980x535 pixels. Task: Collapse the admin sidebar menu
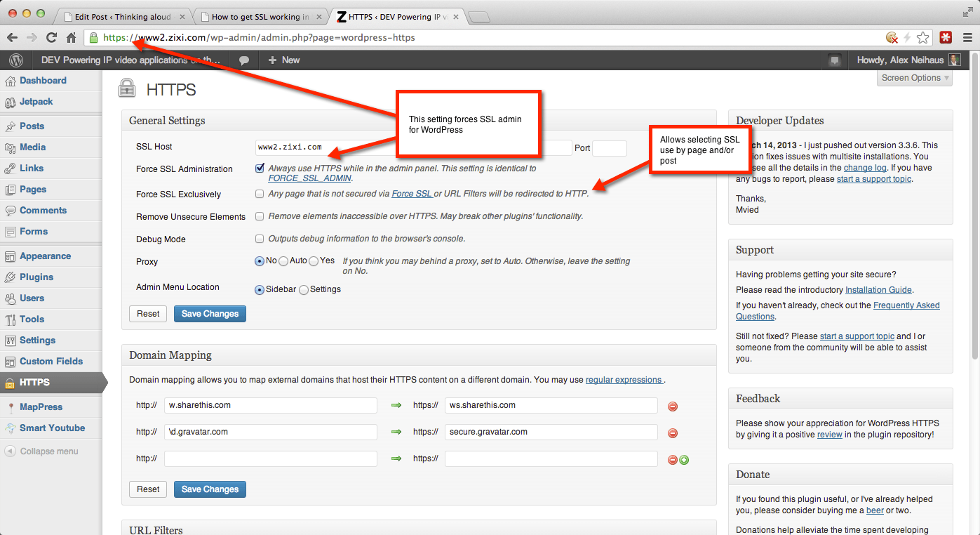[x=41, y=451]
